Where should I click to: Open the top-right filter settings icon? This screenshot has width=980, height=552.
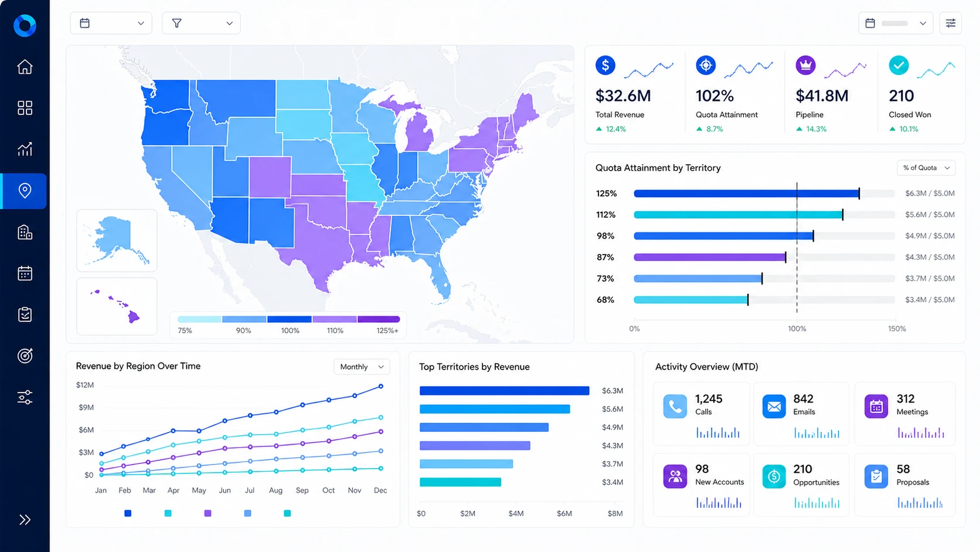pos(951,23)
